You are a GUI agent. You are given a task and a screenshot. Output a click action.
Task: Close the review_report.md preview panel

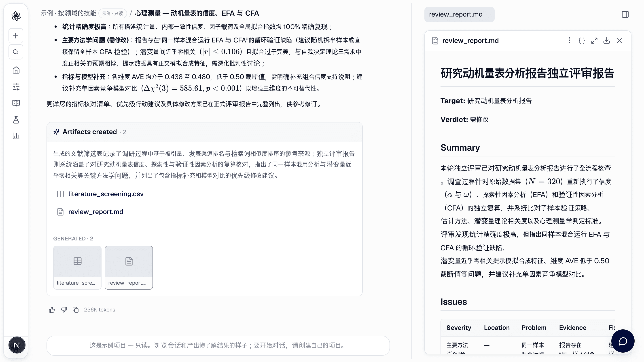click(x=619, y=40)
